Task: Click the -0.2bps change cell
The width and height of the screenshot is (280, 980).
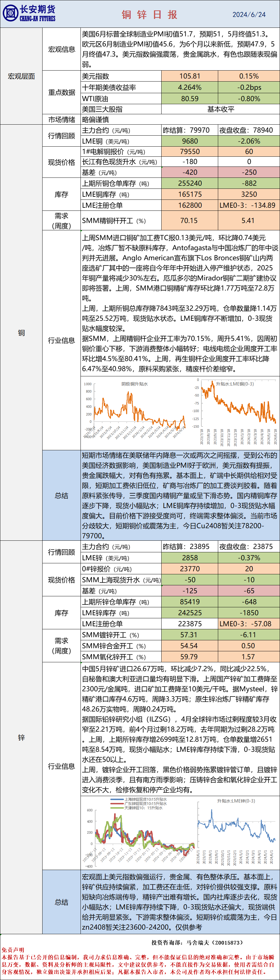Action: click(x=249, y=87)
